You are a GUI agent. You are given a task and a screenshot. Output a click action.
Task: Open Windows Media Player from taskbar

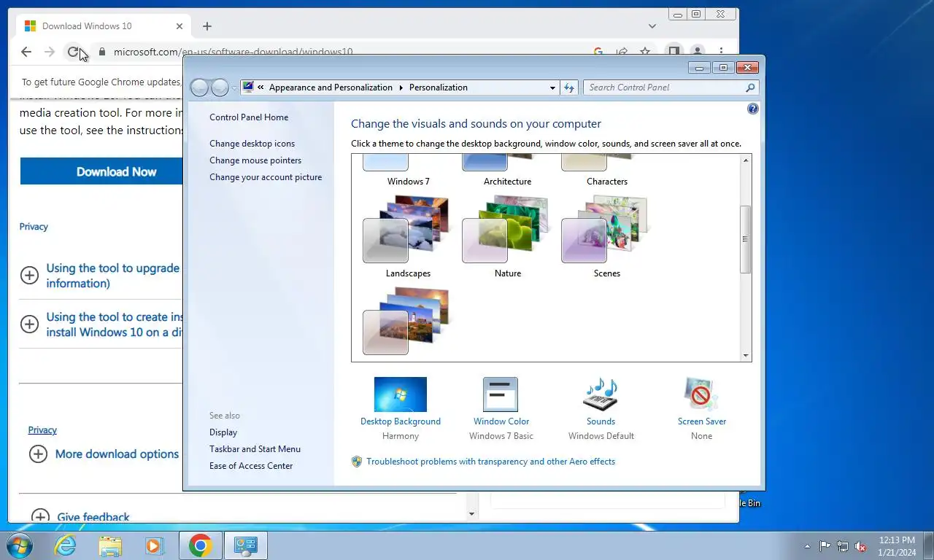pyautogui.click(x=154, y=545)
